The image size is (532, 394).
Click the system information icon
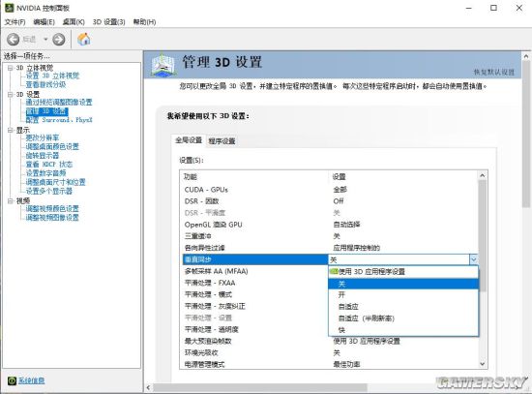point(12,380)
